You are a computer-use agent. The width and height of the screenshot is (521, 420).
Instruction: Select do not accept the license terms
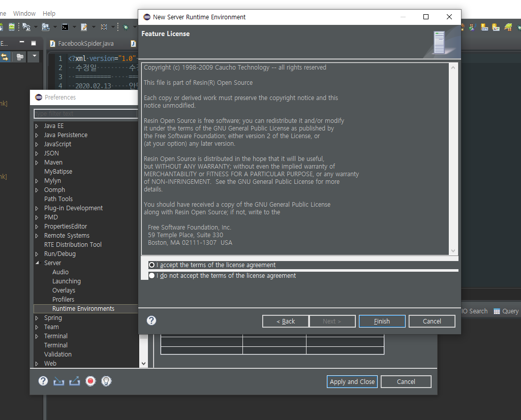pyautogui.click(x=152, y=276)
